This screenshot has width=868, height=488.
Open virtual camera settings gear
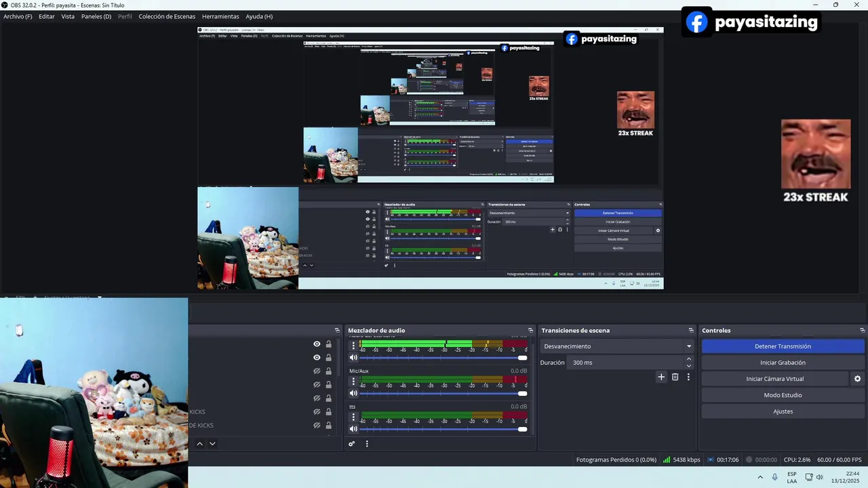(857, 379)
